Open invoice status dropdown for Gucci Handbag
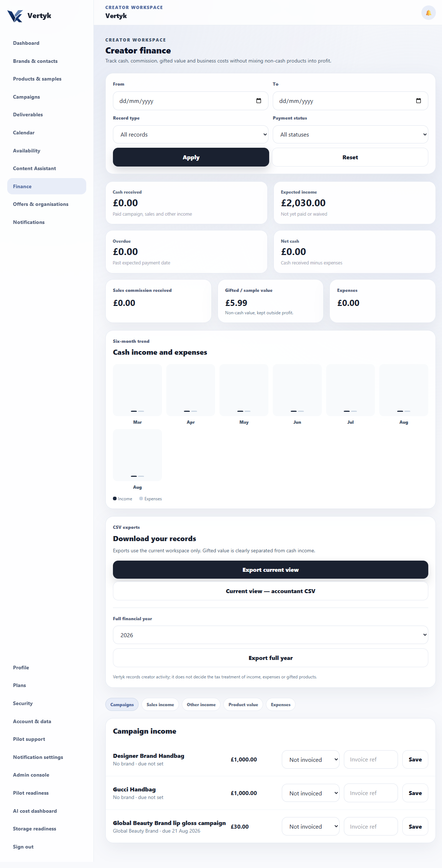 [310, 793]
